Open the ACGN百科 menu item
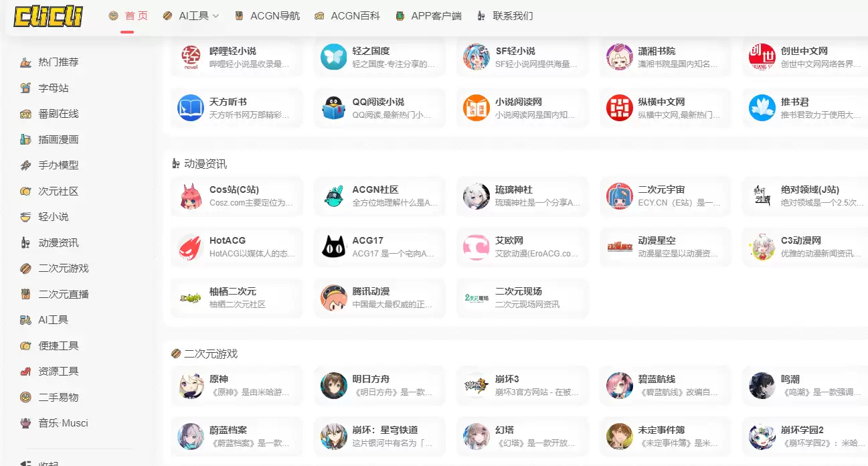 (x=347, y=15)
